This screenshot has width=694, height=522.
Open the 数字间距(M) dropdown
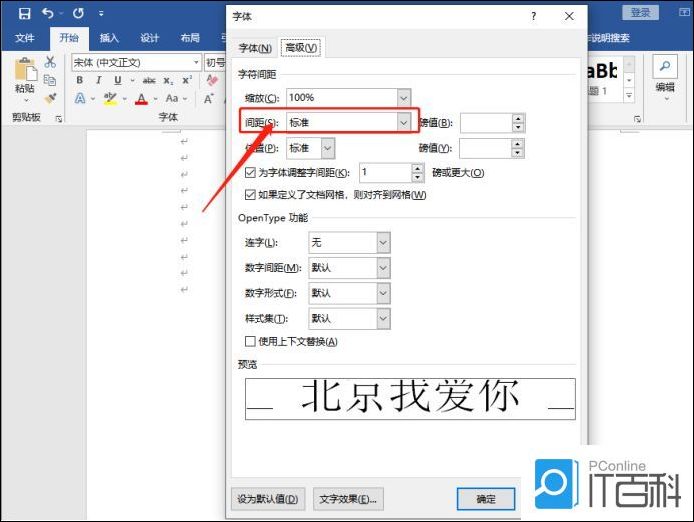383,268
